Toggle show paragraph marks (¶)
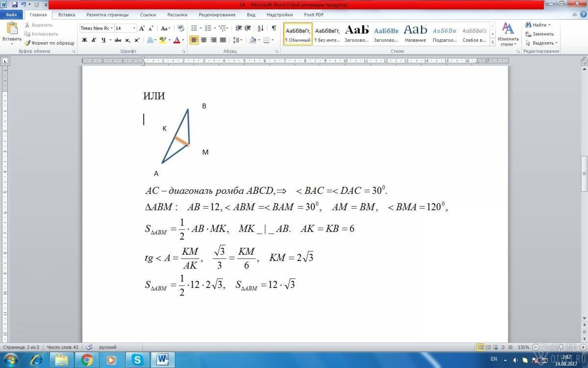This screenshot has width=588, height=368. pos(273,28)
